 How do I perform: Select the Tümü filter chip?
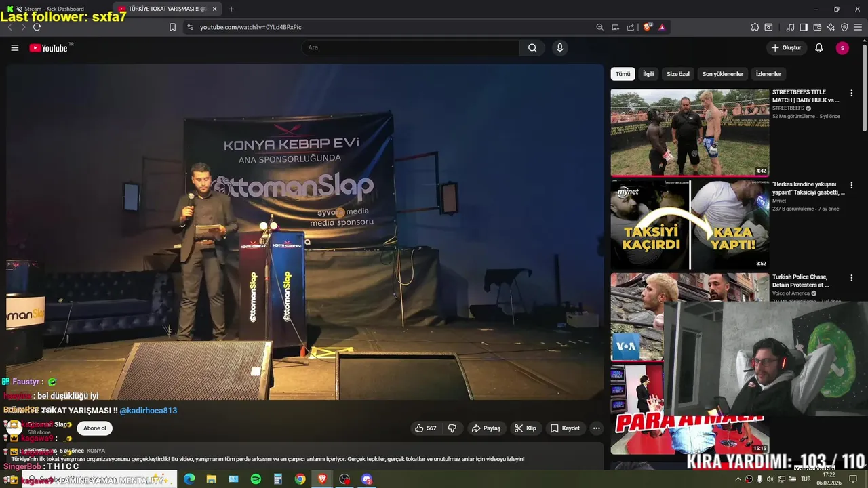point(623,74)
